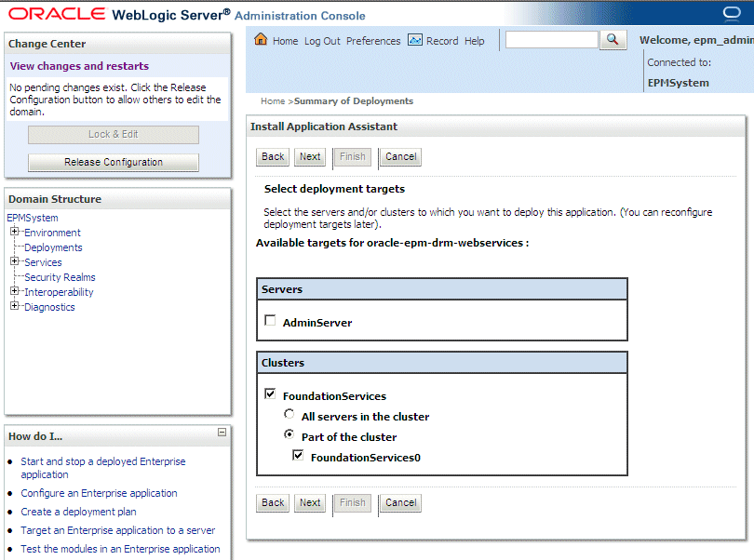
Task: Open Environment in Domain Structure
Action: (x=52, y=233)
